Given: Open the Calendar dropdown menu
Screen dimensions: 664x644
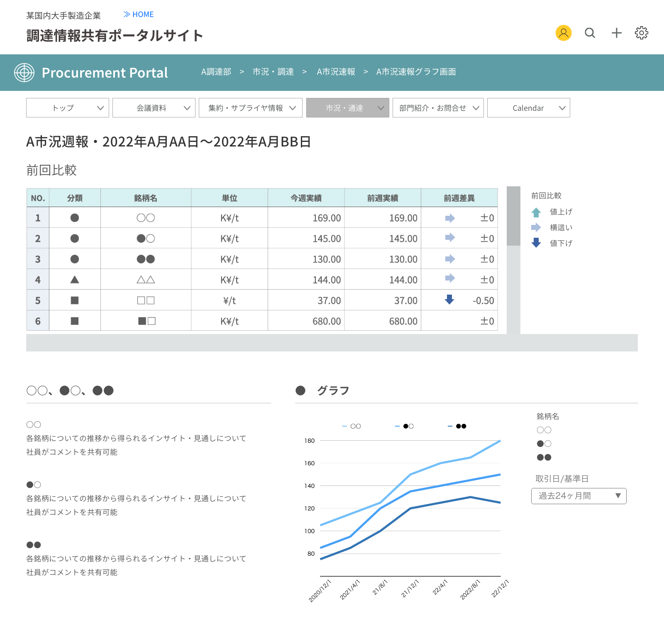Looking at the screenshot, I should (528, 108).
